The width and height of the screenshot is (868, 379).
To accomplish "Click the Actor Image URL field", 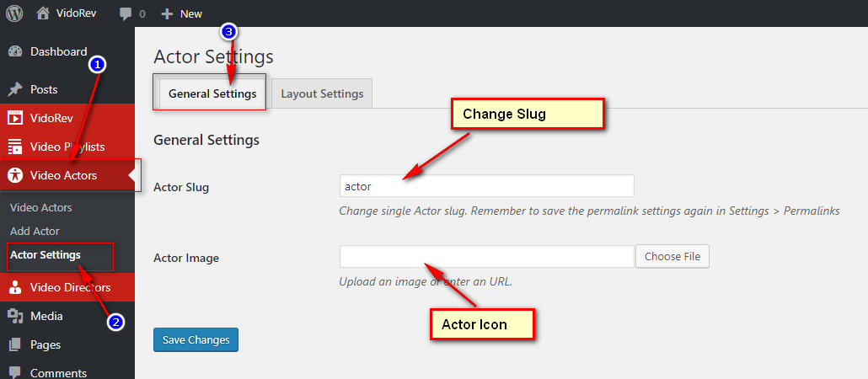I will pos(486,256).
